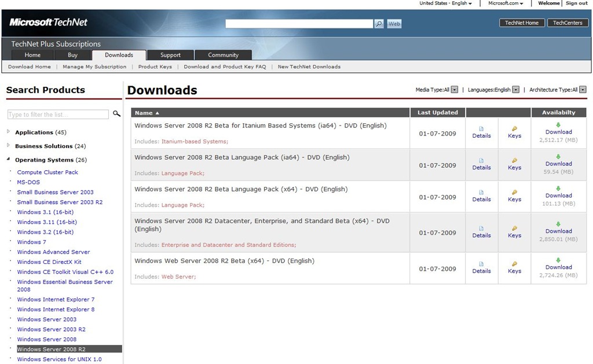Open Details icon for Datacenter, Enterprise, Standard row
593x364 pixels.
click(x=481, y=229)
